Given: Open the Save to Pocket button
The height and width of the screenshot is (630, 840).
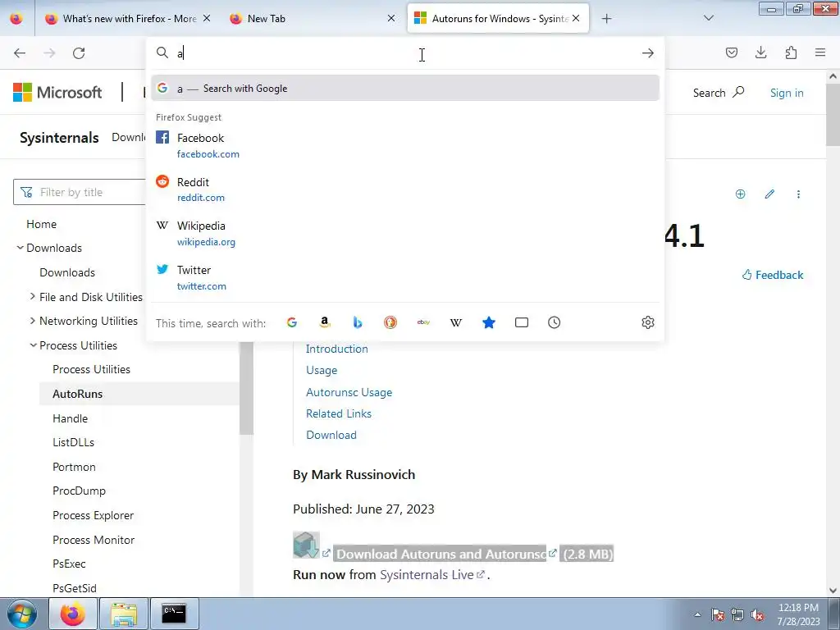Looking at the screenshot, I should 731,52.
